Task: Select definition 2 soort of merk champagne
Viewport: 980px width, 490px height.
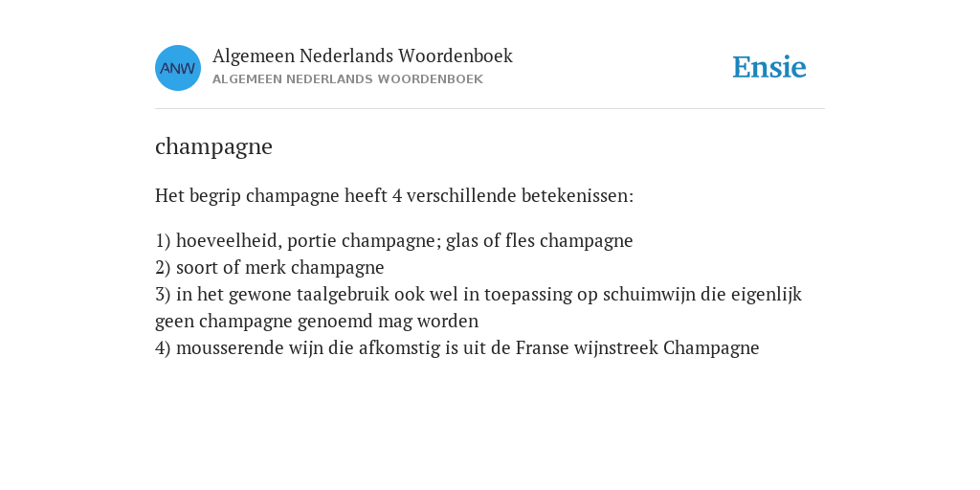Action: point(269,268)
